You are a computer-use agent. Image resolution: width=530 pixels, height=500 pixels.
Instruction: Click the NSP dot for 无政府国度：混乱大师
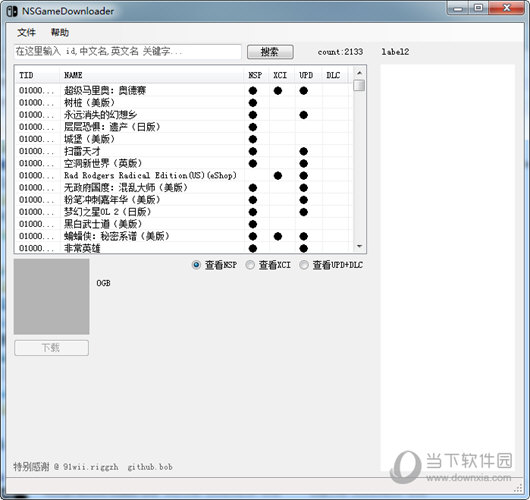click(x=253, y=188)
